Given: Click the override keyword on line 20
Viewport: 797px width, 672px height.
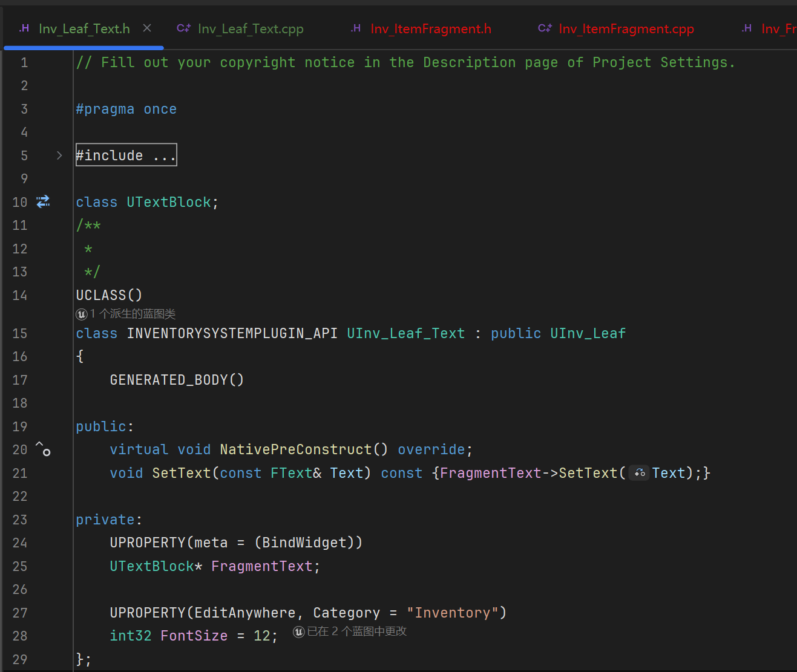Looking at the screenshot, I should pyautogui.click(x=431, y=449).
